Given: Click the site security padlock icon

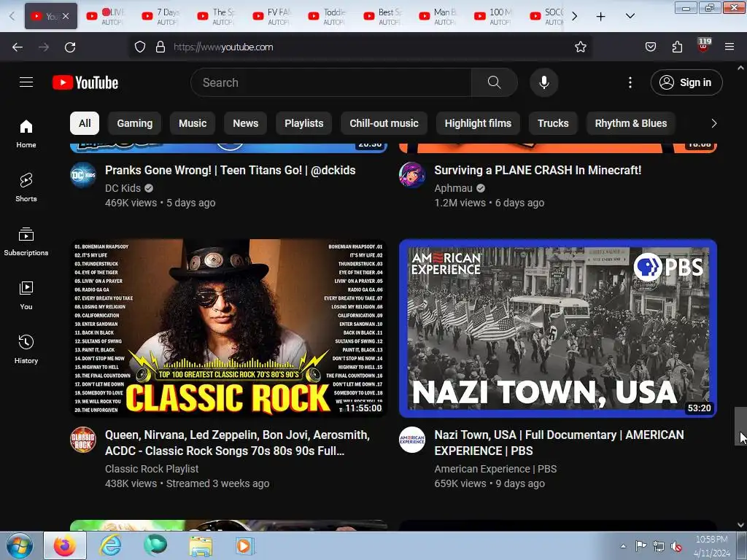Looking at the screenshot, I should (x=160, y=47).
